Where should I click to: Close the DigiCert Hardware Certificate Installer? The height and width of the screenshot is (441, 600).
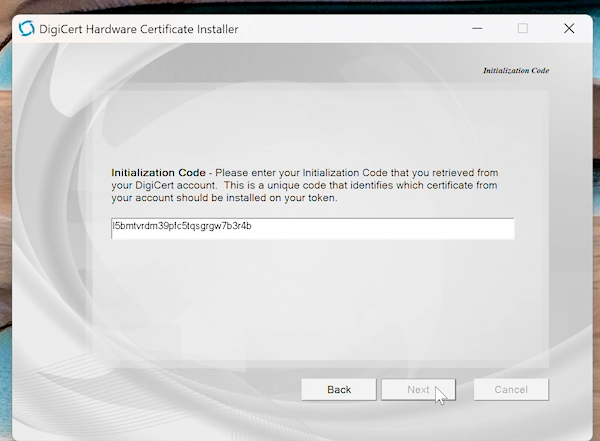tap(569, 28)
